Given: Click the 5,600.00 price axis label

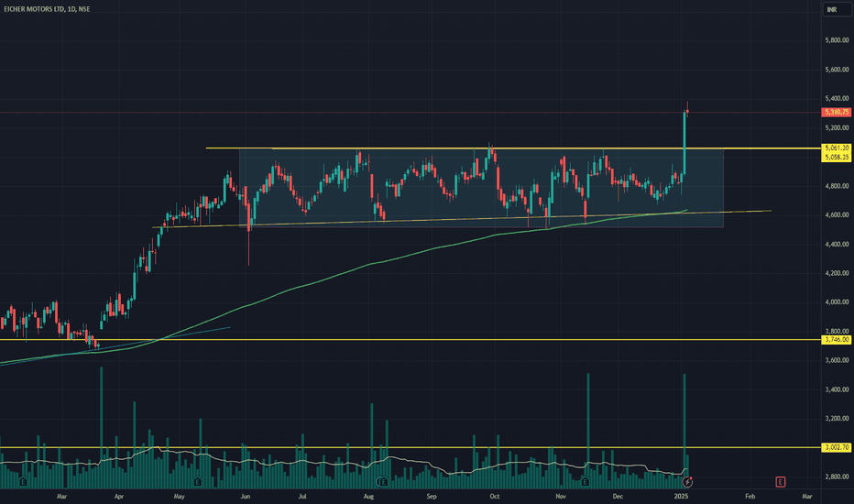Looking at the screenshot, I should (837, 70).
